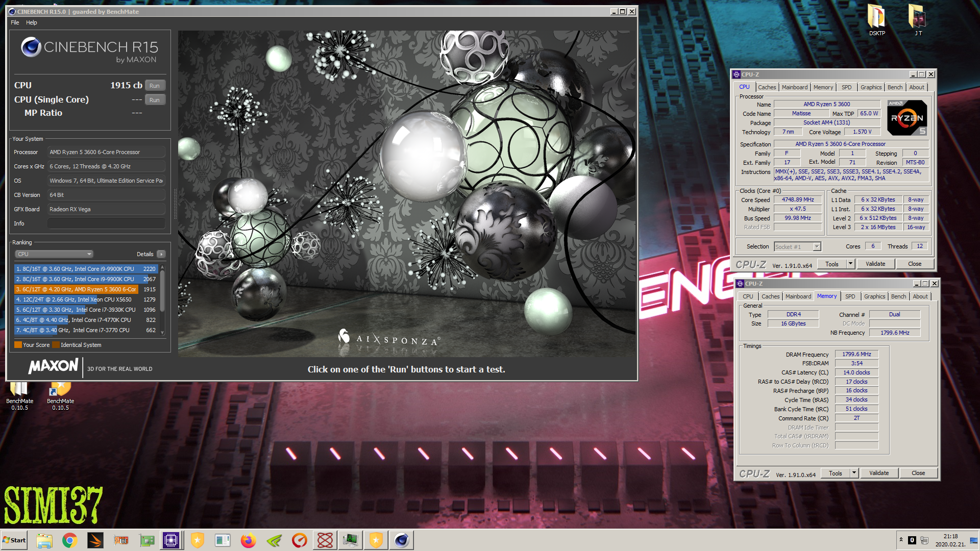
Task: Click the ranking list vertical scrollbar
Action: [162, 299]
